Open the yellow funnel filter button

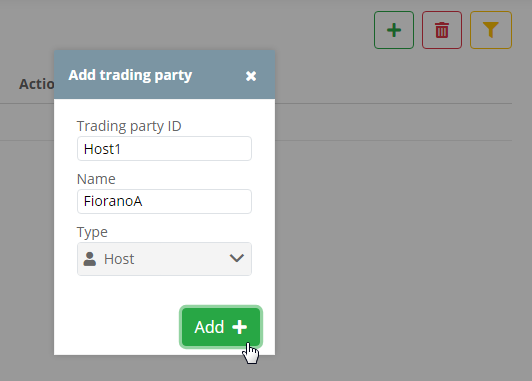pos(491,30)
